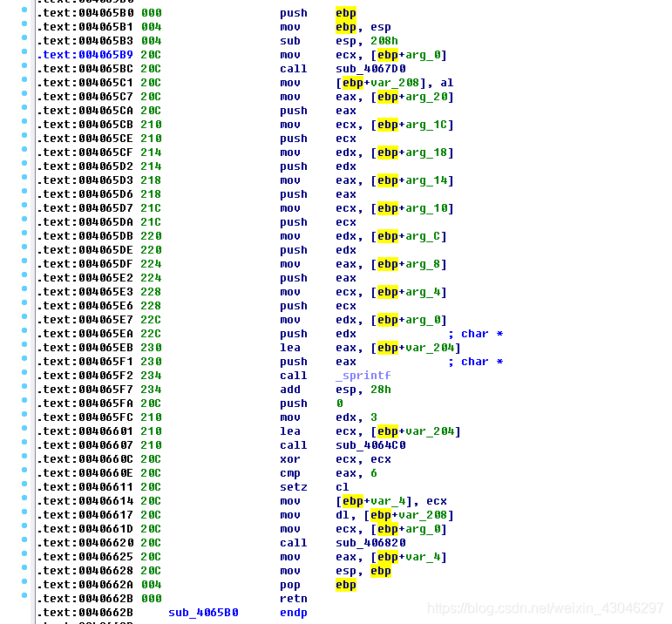Select the arg_C operand
This screenshot has width=672, height=624.
[x=423, y=236]
